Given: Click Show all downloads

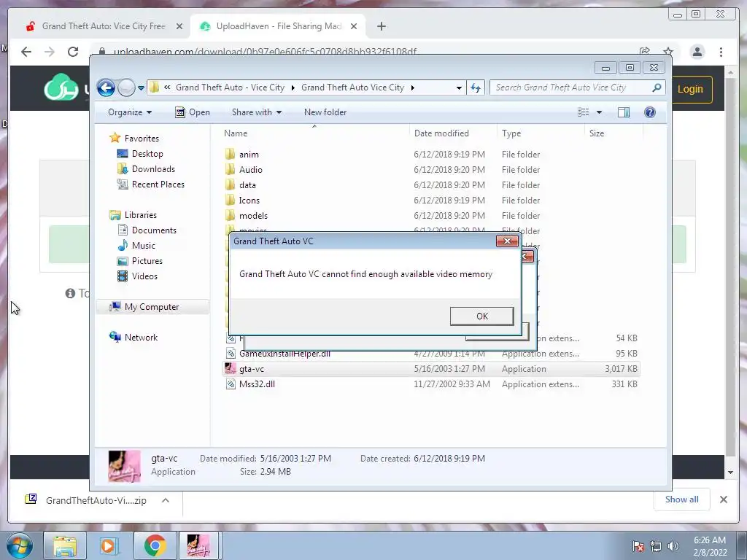Looking at the screenshot, I should click(x=681, y=499).
